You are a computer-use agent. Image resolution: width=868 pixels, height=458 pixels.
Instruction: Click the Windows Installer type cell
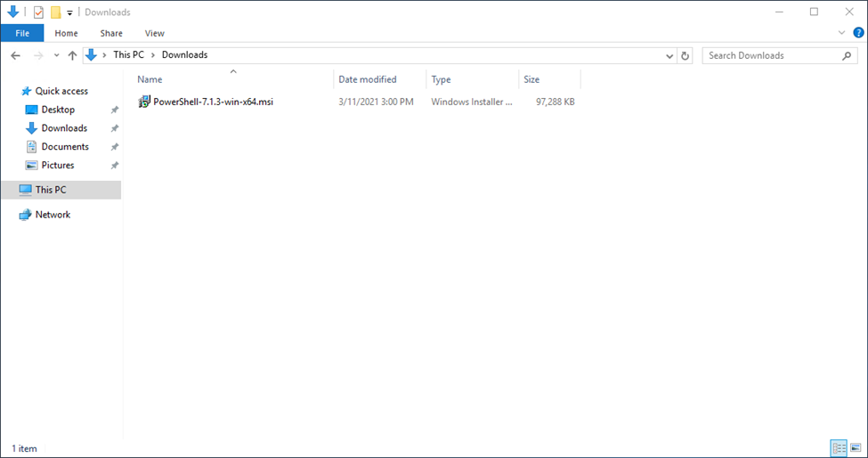tap(472, 102)
